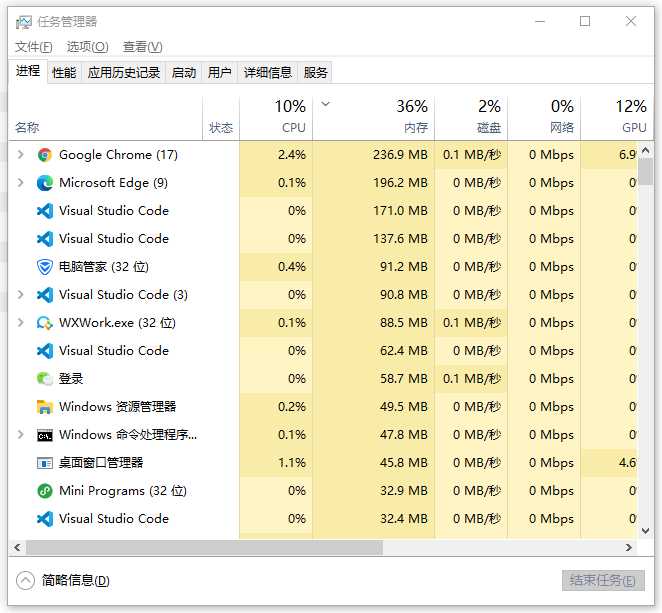Switch to the 服务 tab
Screen dimensions: 662x613
pos(315,73)
